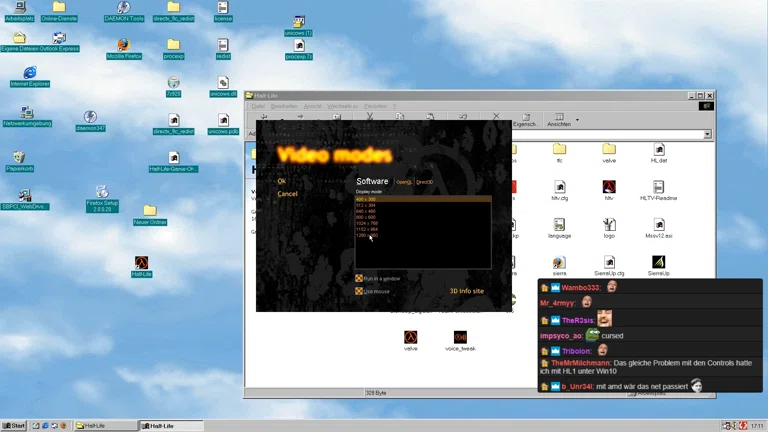Open Favoriten menu in Explorer window
This screenshot has width=768, height=432.
click(x=376, y=106)
